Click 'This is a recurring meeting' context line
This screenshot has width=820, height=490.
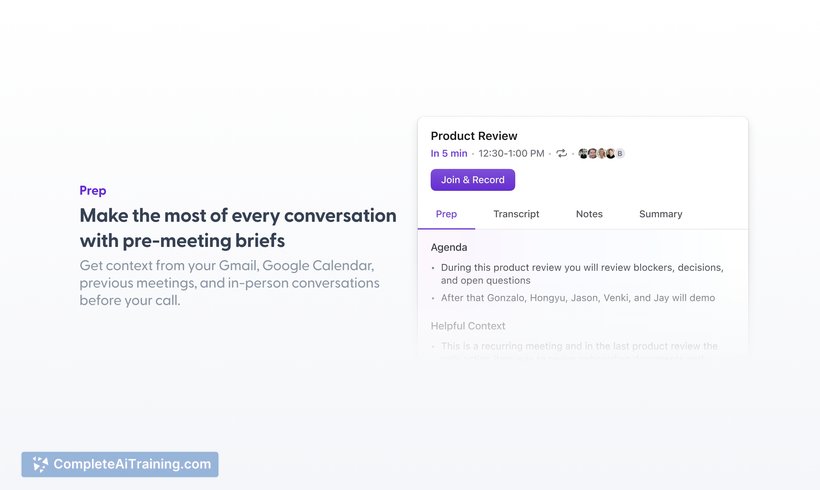coord(579,346)
